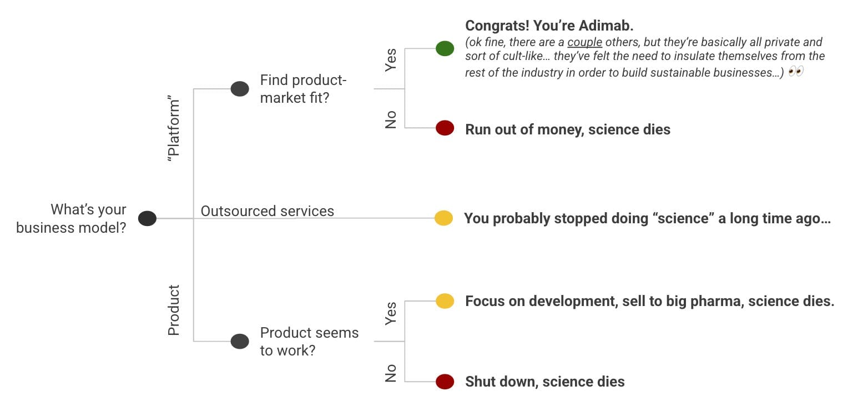This screenshot has width=868, height=411.
Task: Click the No label leading to Shut down
Action: [x=391, y=373]
